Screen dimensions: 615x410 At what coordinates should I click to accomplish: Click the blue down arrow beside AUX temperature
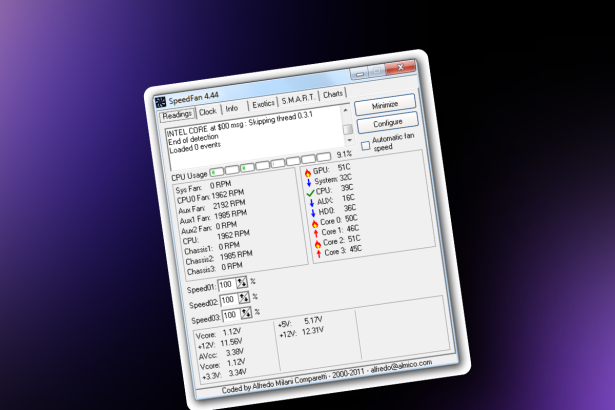(312, 203)
